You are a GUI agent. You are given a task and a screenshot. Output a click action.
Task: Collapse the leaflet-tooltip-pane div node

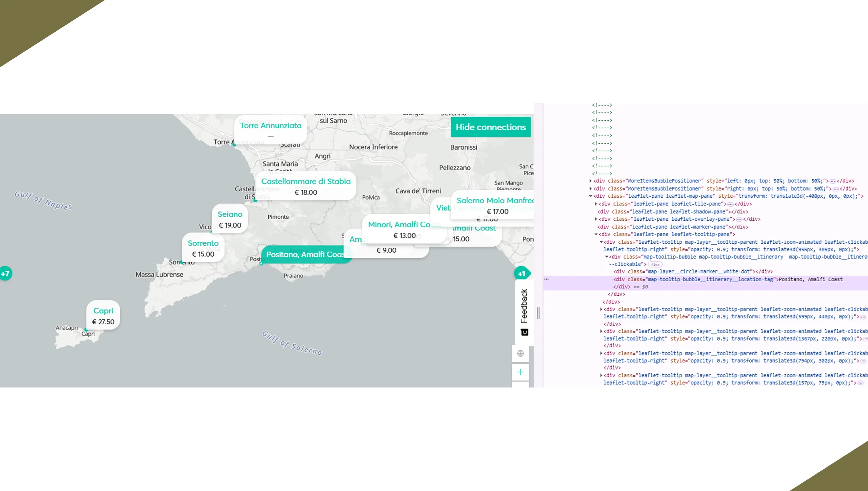click(596, 234)
